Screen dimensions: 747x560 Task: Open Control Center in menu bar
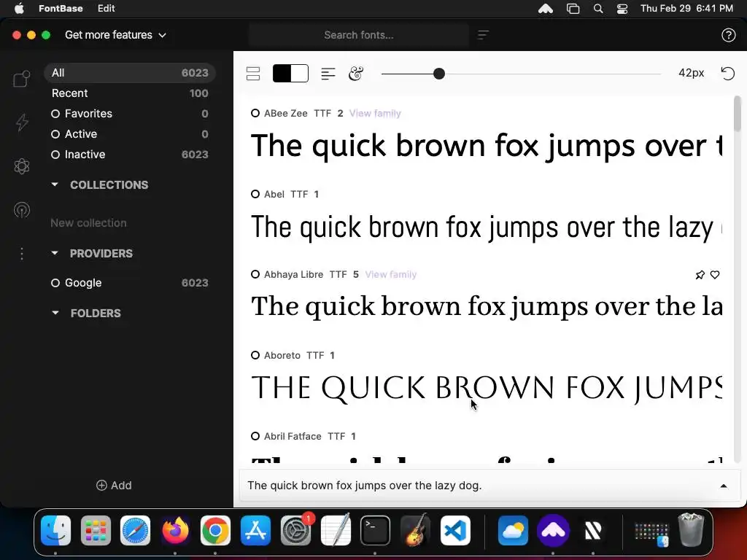(622, 8)
